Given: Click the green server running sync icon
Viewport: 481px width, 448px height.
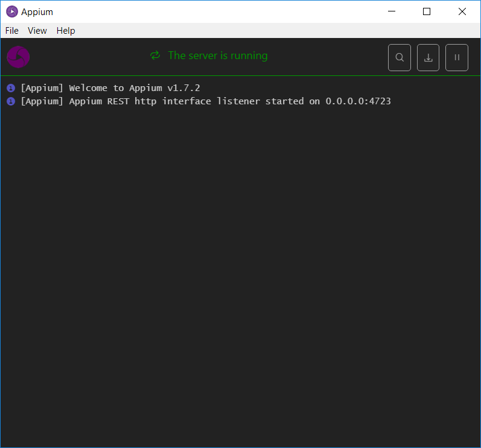Looking at the screenshot, I should tap(155, 55).
